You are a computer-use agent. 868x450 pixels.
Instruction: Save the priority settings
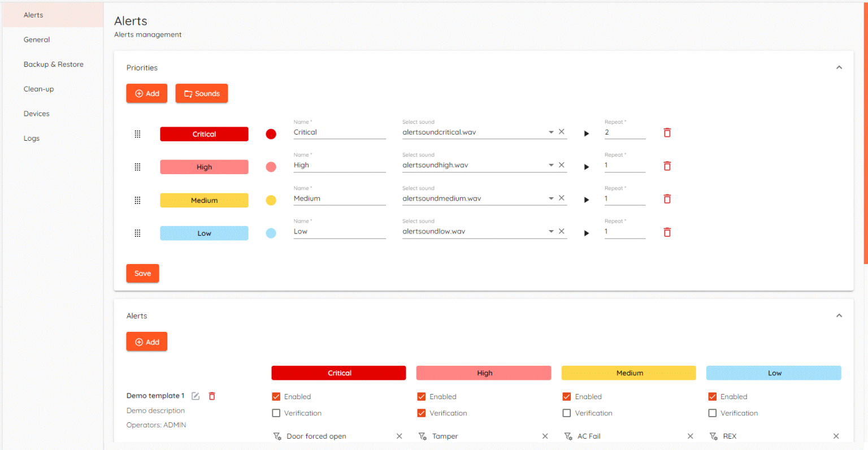point(142,273)
